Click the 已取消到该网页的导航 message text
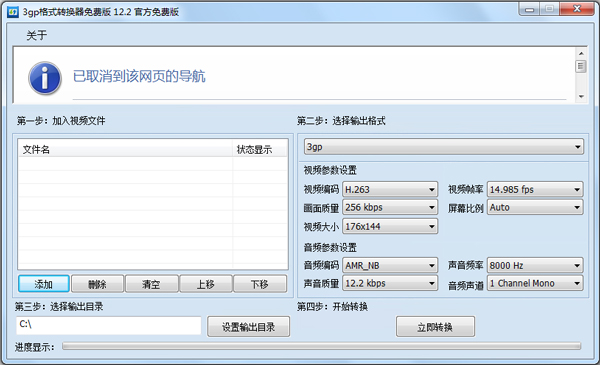Screen dimensions: 600x365 pyautogui.click(x=139, y=76)
